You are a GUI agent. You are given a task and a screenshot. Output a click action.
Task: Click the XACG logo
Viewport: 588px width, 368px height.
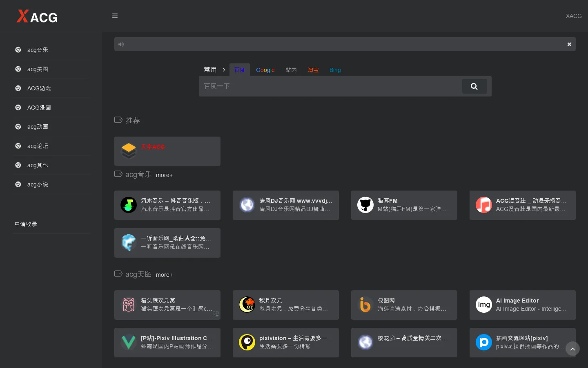pos(37,16)
